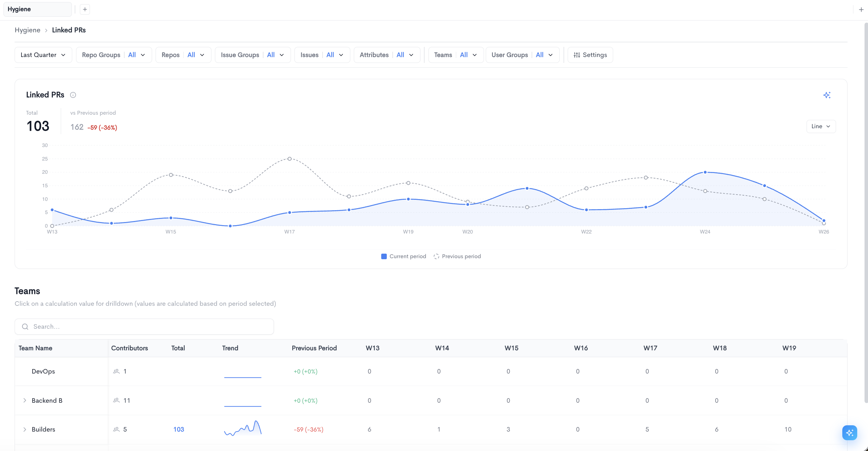868x451 pixels.
Task: Click the plus icon at top right
Action: point(861,10)
